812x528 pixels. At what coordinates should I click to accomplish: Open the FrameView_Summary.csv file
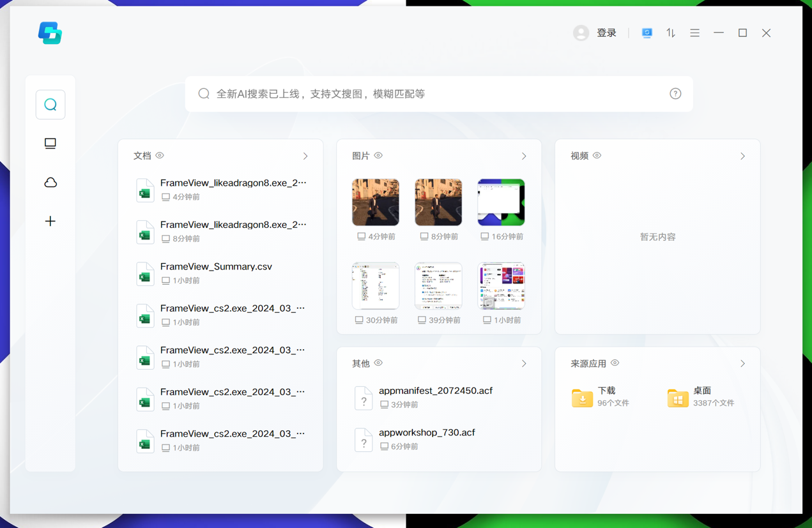(216, 267)
